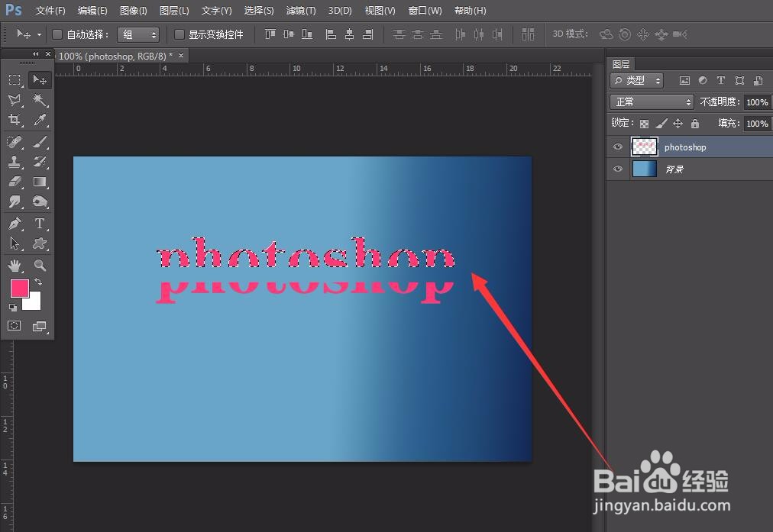Viewport: 773px width, 532px height.
Task: Hide the photoshop layer
Action: pyautogui.click(x=618, y=147)
